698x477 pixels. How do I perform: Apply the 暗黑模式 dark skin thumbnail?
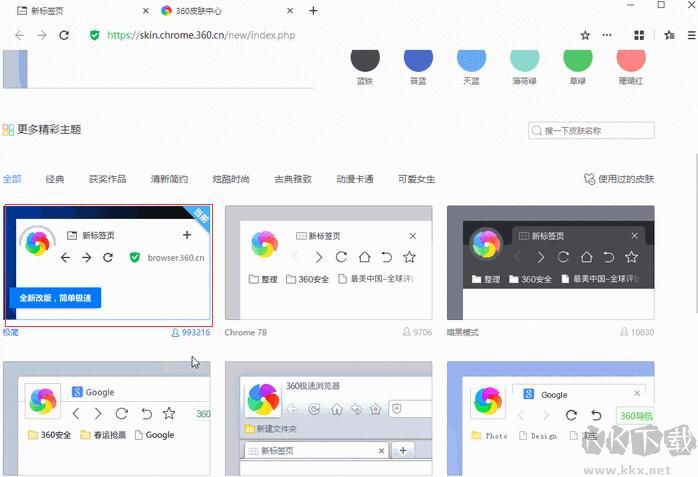pos(551,263)
